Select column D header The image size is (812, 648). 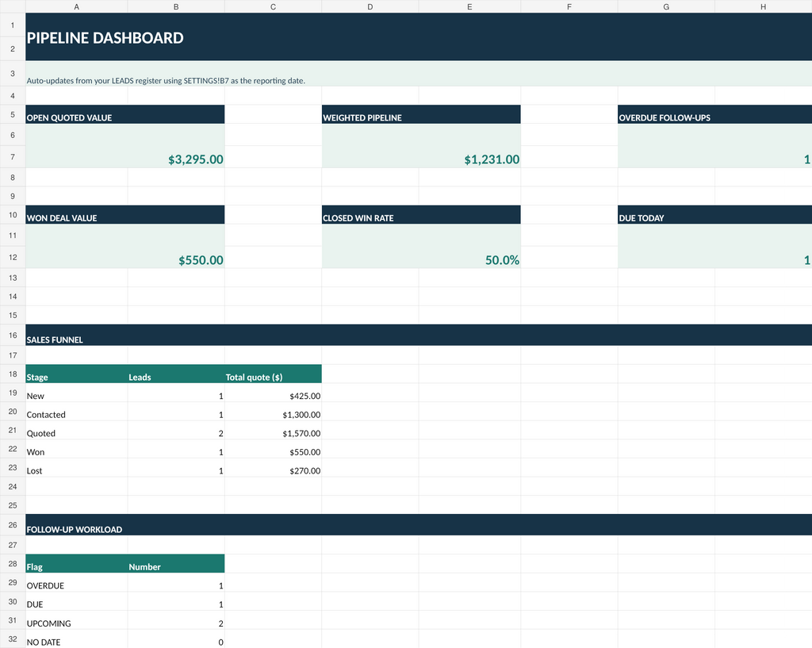370,6
